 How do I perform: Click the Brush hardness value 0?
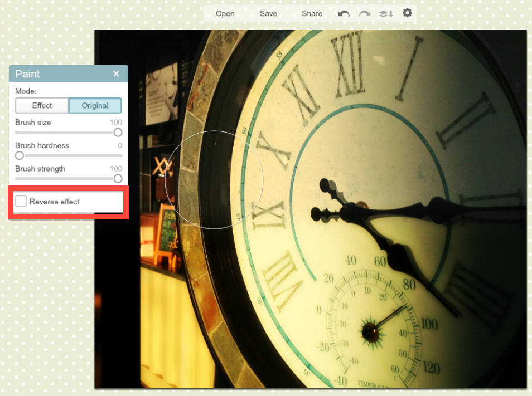[120, 145]
